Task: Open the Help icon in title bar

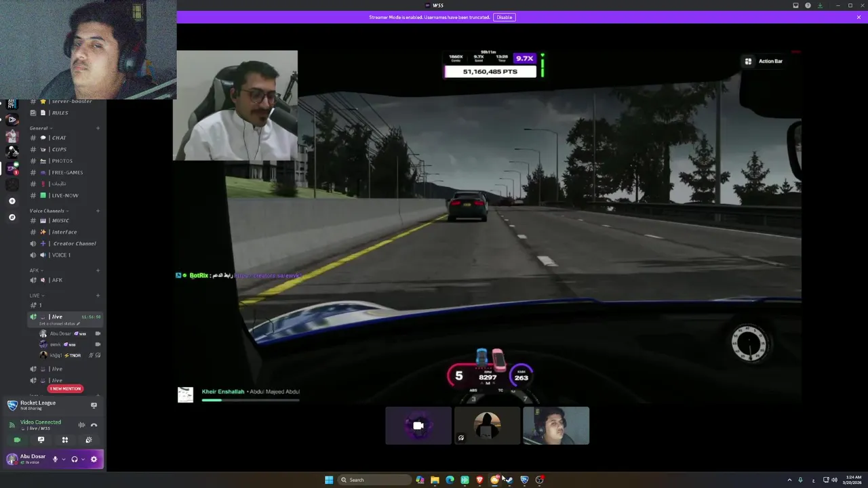Action: pyautogui.click(x=808, y=5)
